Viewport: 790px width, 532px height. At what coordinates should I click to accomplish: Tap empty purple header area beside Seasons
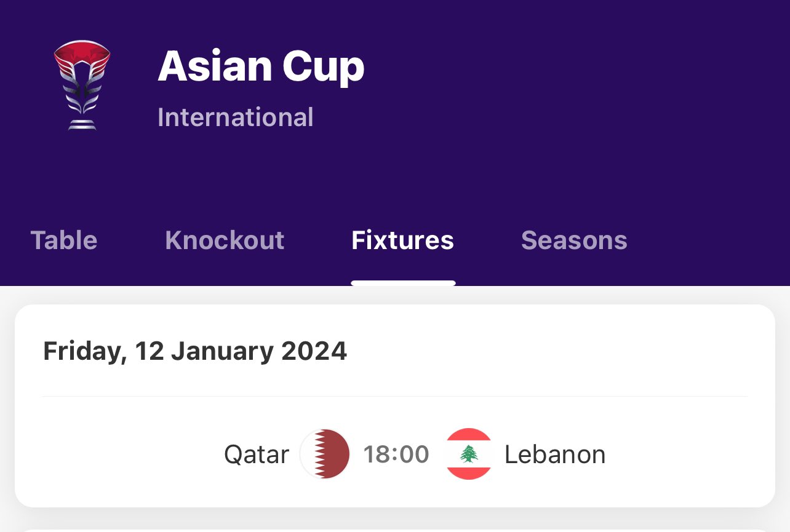coord(708,240)
